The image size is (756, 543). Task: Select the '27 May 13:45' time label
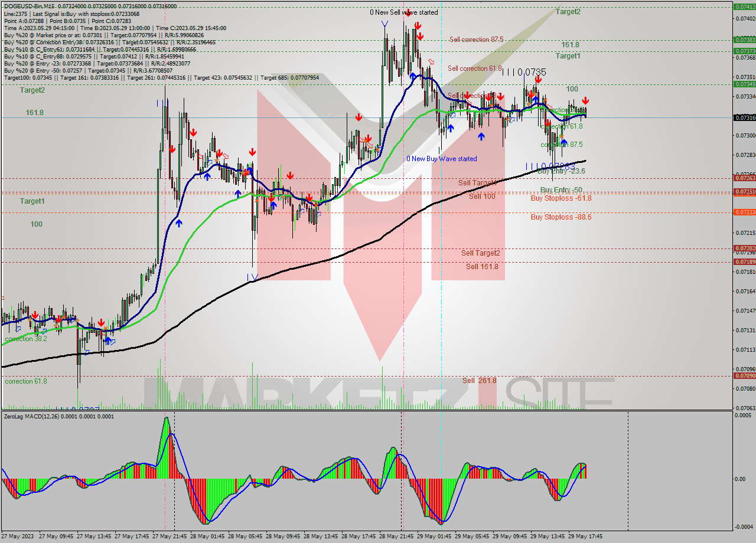[94, 537]
